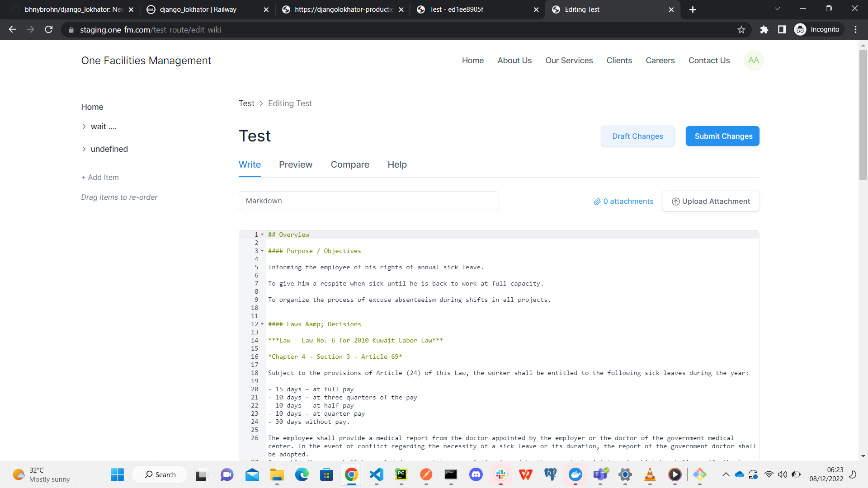Open the AA user avatar menu
This screenshot has height=488, width=868.
753,60
